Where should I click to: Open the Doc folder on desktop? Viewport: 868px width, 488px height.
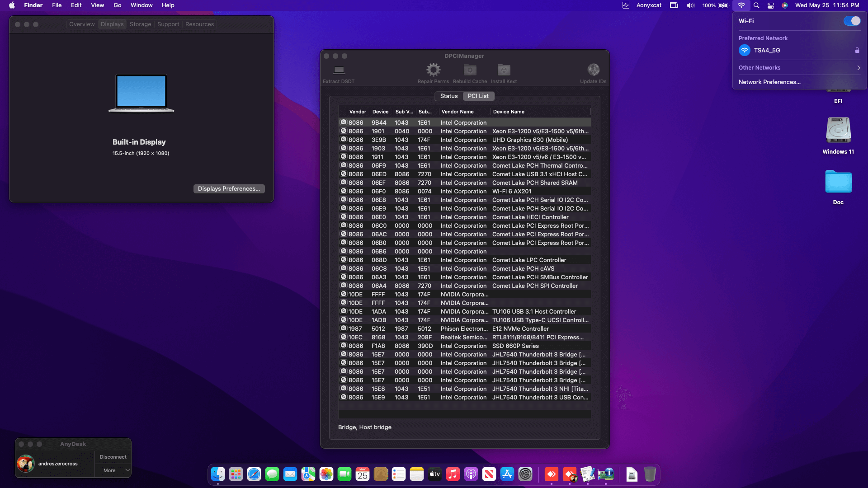[x=838, y=187]
